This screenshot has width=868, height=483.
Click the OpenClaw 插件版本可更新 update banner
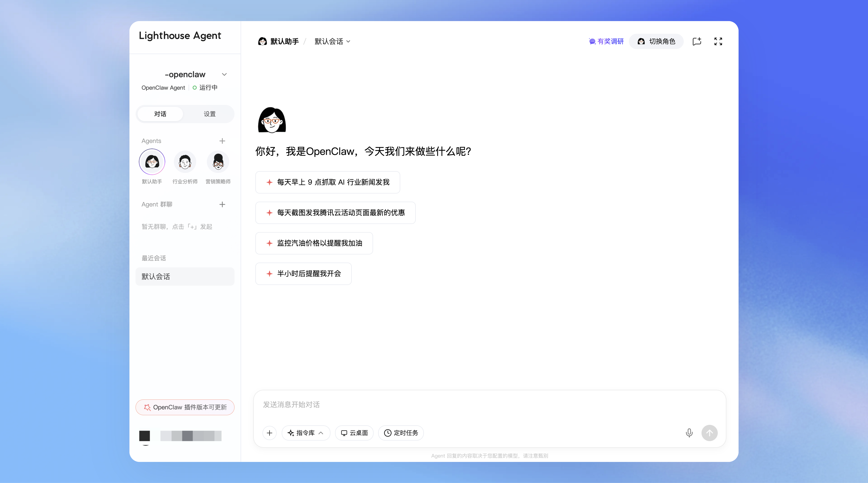pos(185,407)
